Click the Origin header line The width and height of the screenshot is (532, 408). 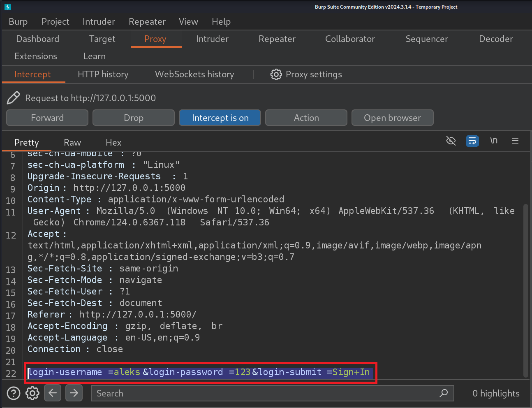click(106, 188)
